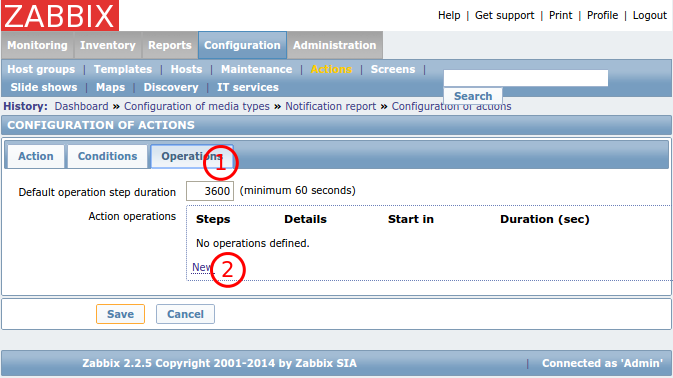Click 'No operations defined.' text
This screenshot has height=378, width=673.
[x=253, y=243]
